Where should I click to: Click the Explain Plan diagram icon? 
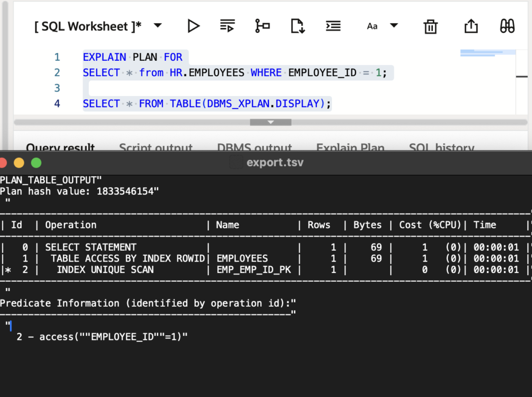(262, 26)
